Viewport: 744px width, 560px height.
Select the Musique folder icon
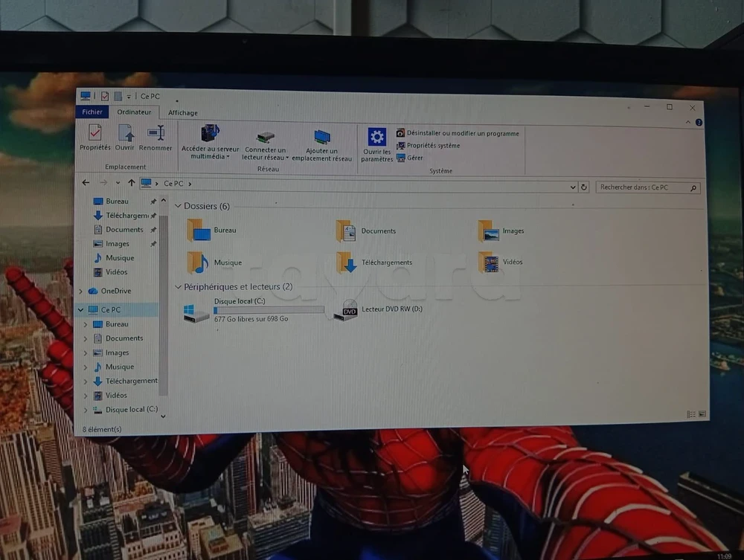pos(198,263)
